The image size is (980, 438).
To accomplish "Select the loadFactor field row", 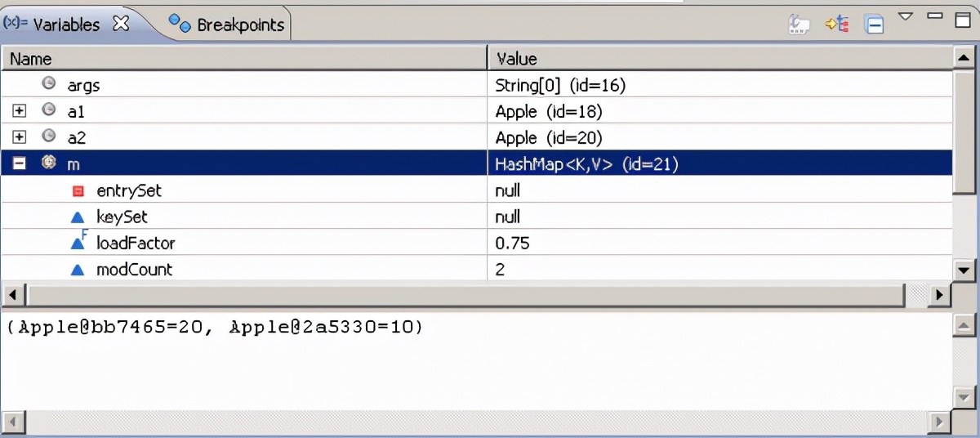I will (x=477, y=242).
